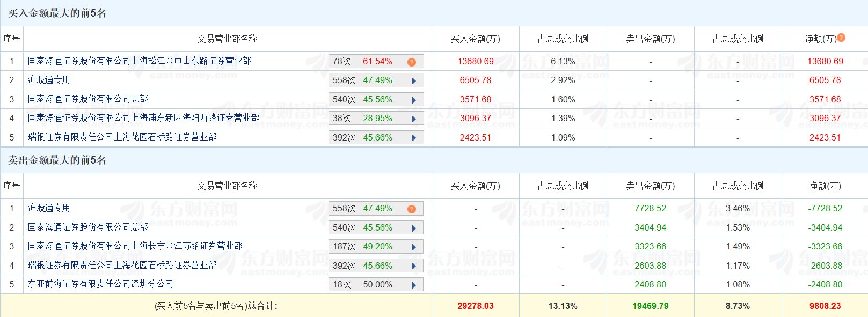Expand the arrow for 国泰海通总部 in the buy table

(x=414, y=100)
